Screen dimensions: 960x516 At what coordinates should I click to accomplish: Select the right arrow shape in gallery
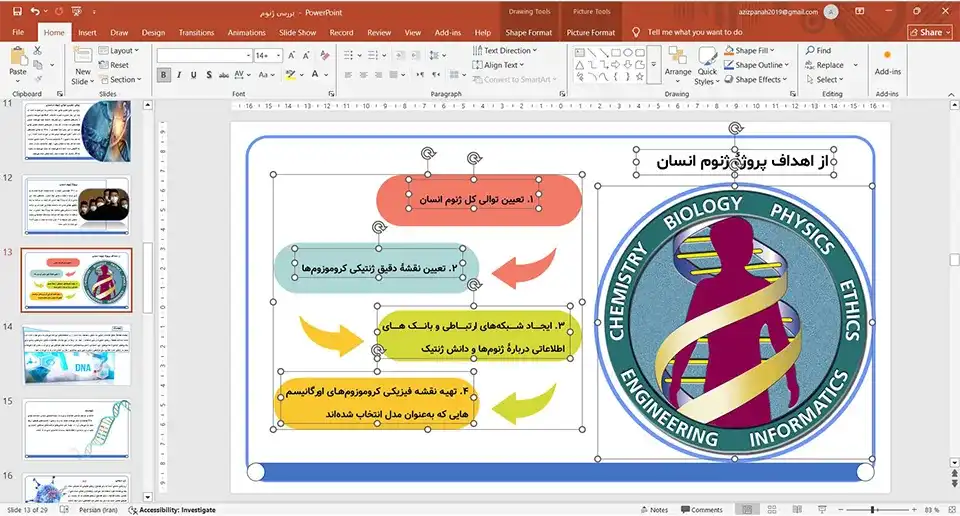[615, 64]
